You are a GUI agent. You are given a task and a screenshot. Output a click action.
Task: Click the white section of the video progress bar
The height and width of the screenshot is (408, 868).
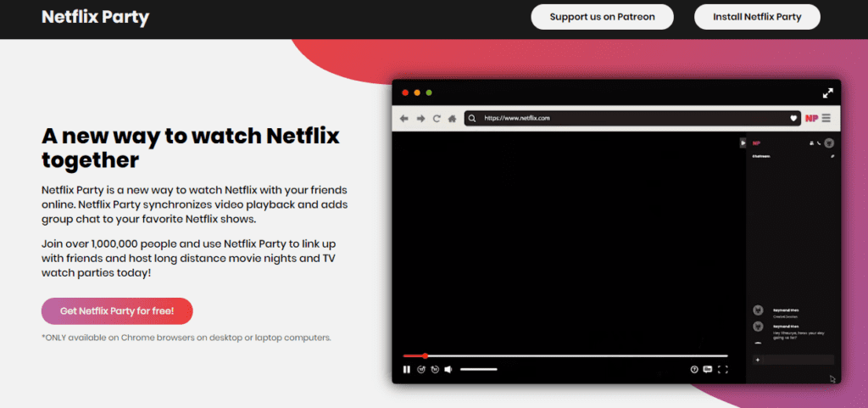pyautogui.click(x=578, y=356)
